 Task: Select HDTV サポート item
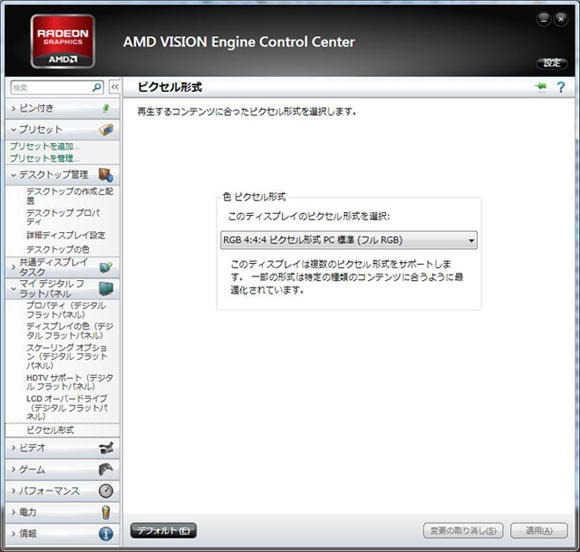70,382
